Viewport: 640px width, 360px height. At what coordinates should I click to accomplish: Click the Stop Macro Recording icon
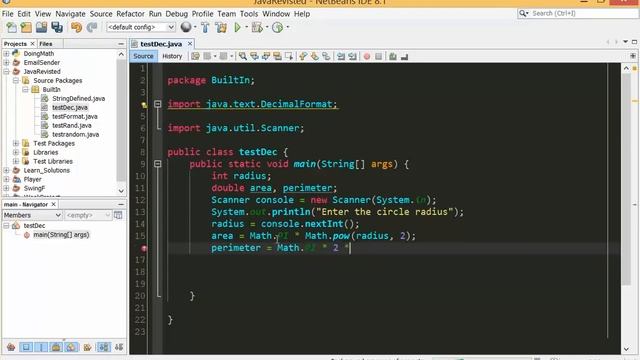point(378,56)
